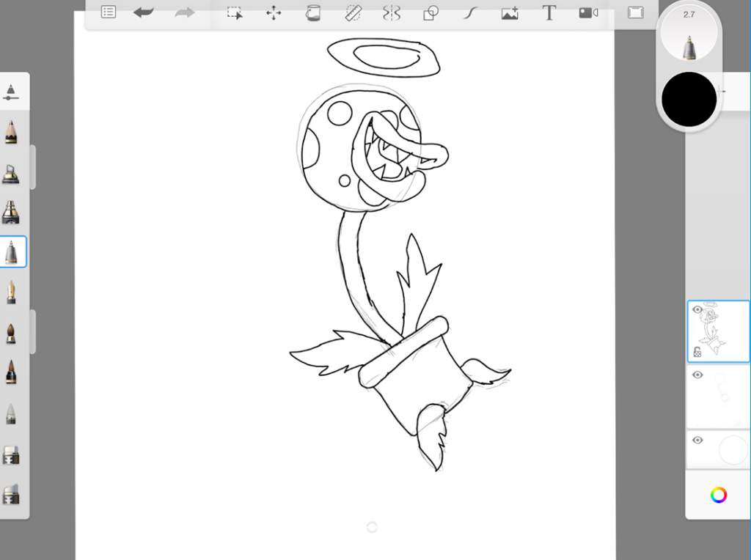Viewport: 751px width, 560px height.
Task: Pick the ink Marker brush
Action: pos(10,212)
